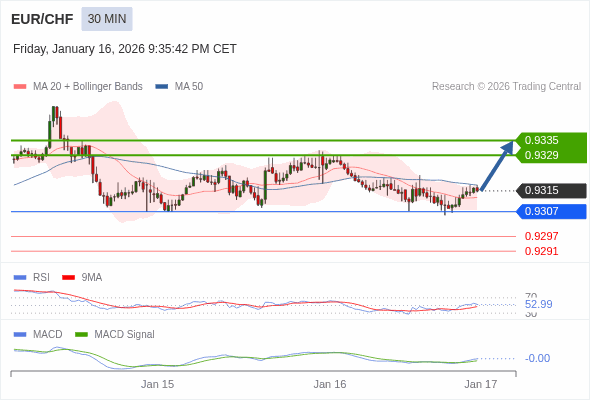Click the MA 50 legend label
The image size is (590, 400).
[189, 87]
